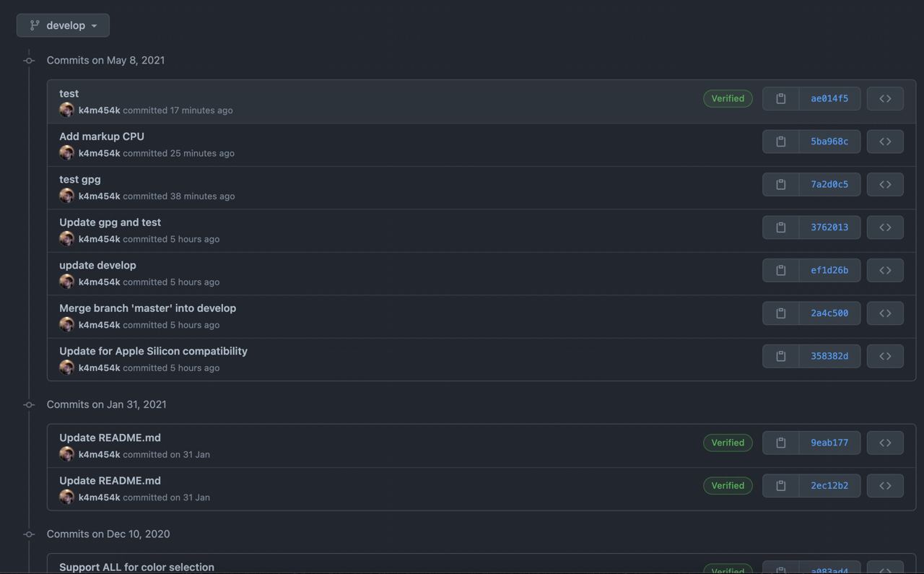Image resolution: width=924 pixels, height=574 pixels.
Task: Open the 'Add markup CPU' commit
Action: (x=102, y=136)
